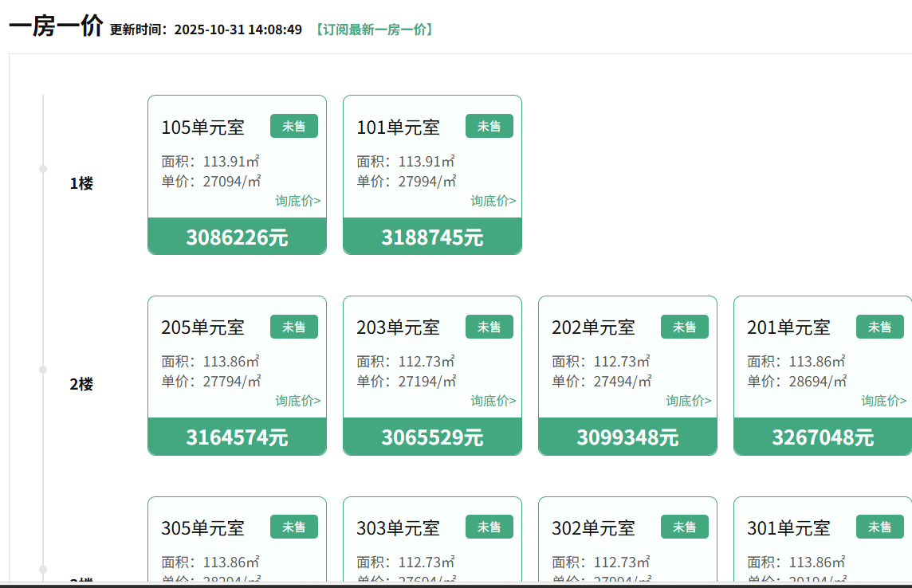Click the 订阅最新一房一价 subscribe link
The height and width of the screenshot is (588, 912).
click(374, 30)
